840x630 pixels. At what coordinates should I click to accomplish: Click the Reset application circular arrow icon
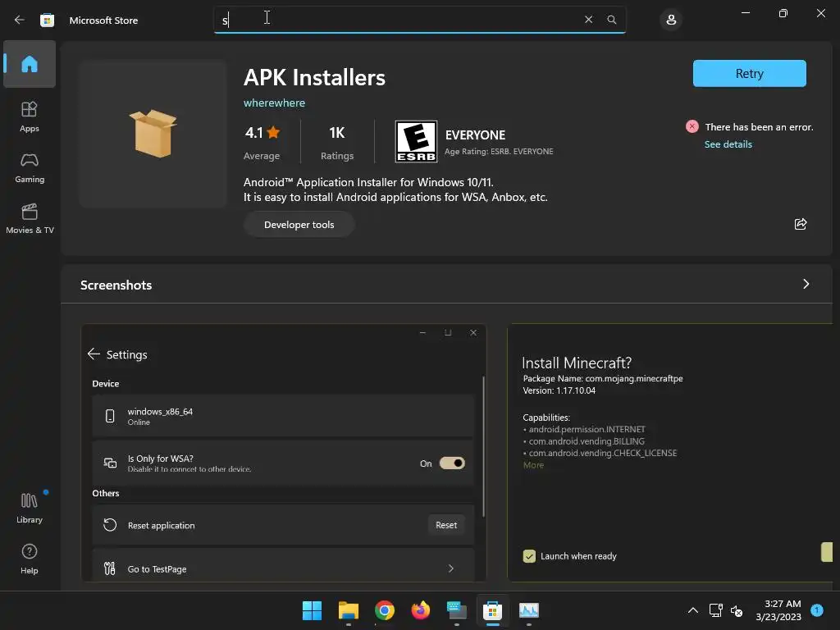tap(110, 525)
